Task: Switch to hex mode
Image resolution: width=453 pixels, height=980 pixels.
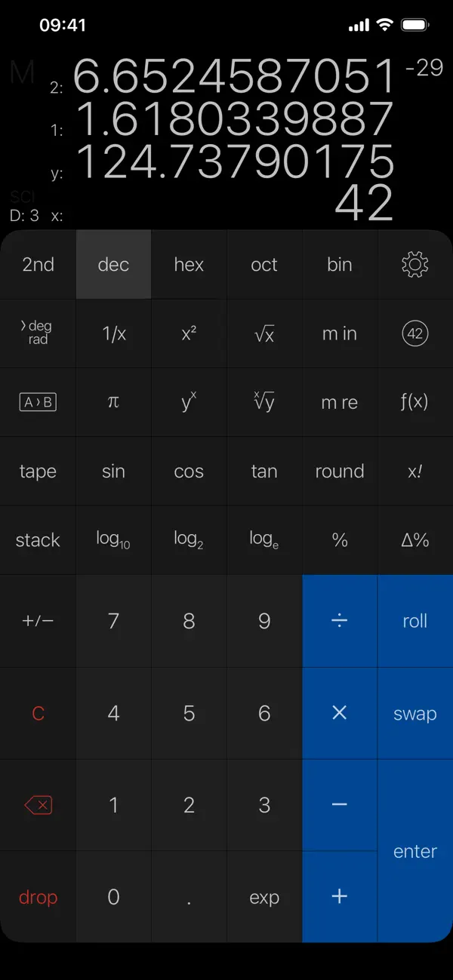Action: pos(188,264)
